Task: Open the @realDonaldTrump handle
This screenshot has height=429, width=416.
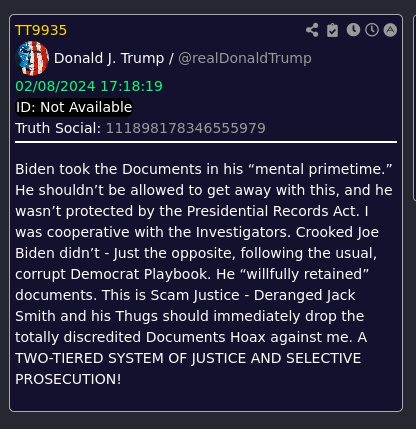Action: click(x=245, y=58)
